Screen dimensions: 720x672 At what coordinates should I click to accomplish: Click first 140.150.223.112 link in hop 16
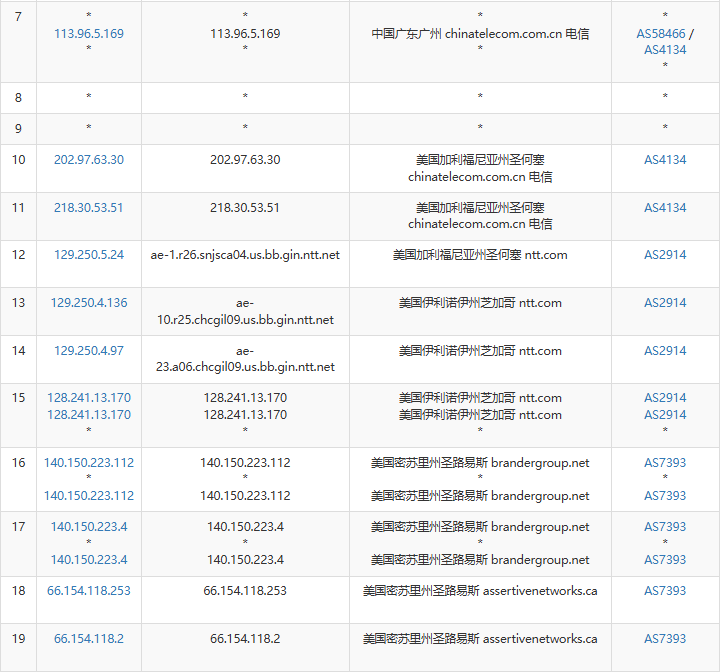[x=89, y=463]
